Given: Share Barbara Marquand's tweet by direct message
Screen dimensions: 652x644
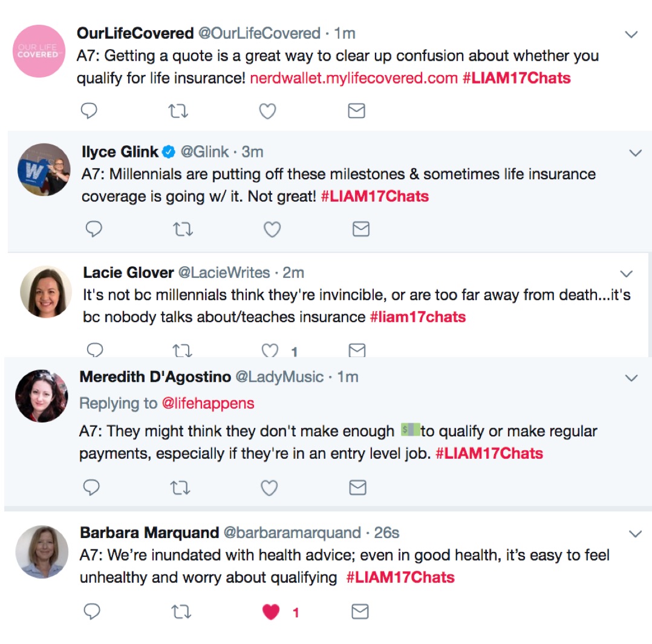Looking at the screenshot, I should 360,612.
